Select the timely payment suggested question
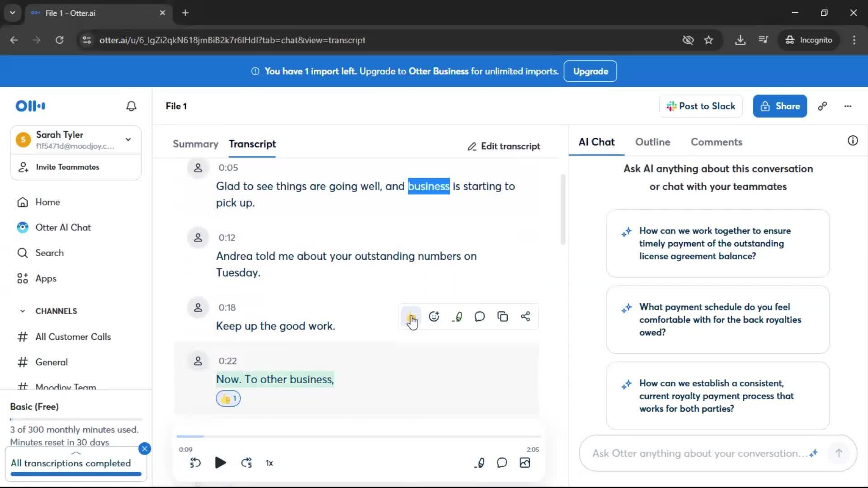The height and width of the screenshot is (488, 868). coord(718,243)
